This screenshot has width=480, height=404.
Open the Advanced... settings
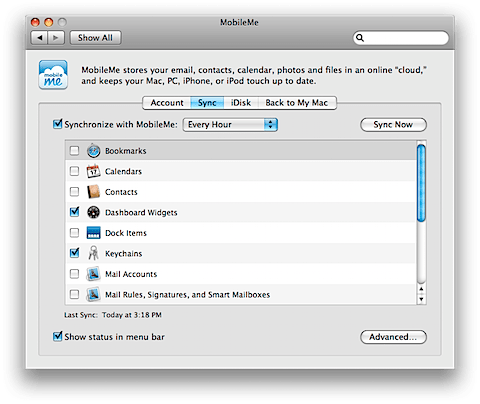pos(393,337)
